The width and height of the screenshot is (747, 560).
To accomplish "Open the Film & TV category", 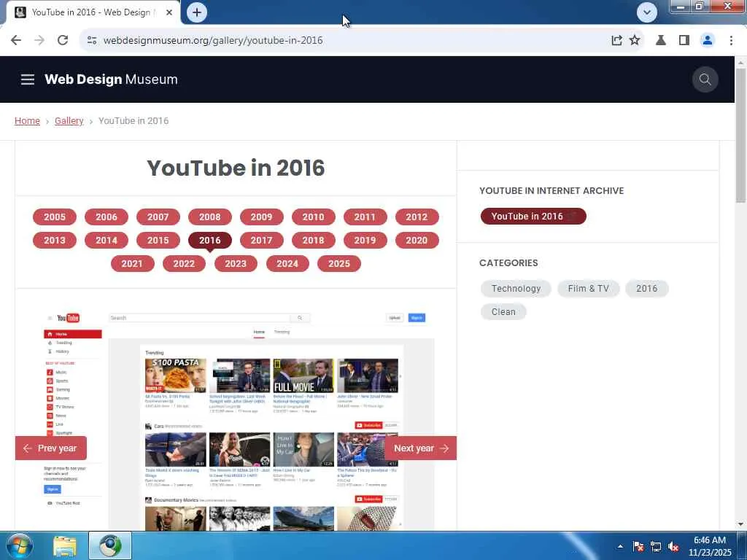I will point(589,289).
